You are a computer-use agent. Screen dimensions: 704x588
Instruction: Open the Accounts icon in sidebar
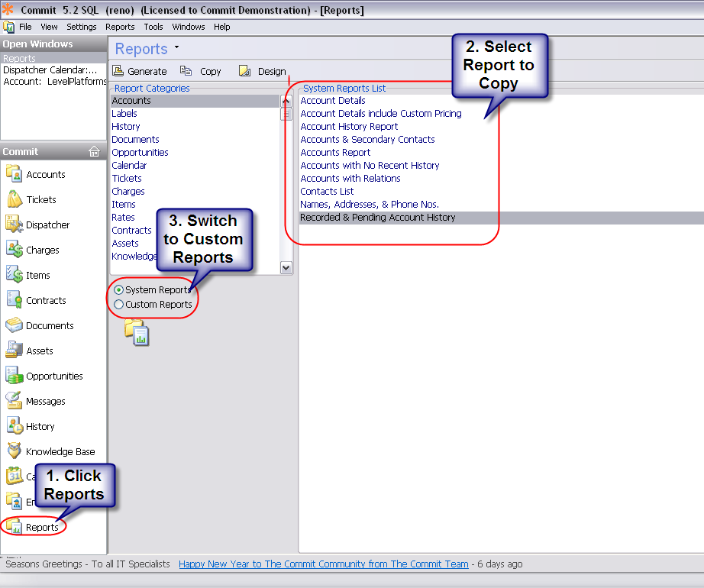tap(15, 174)
